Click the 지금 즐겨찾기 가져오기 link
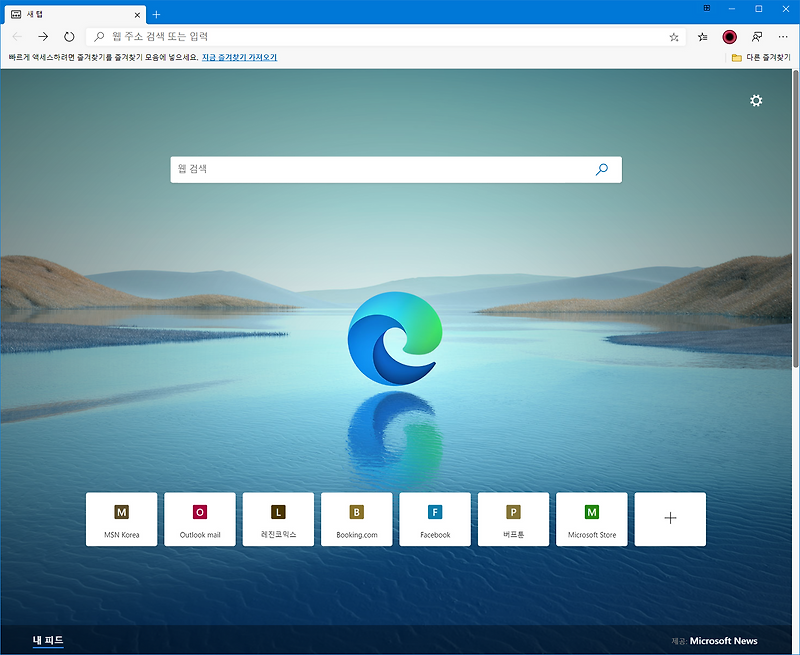 click(239, 58)
